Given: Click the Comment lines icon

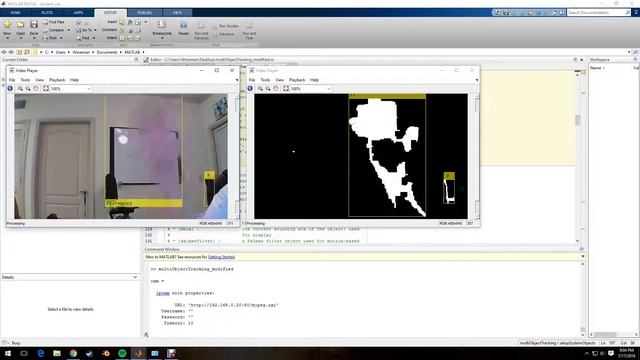Looking at the screenshot, I should (x=122, y=30).
